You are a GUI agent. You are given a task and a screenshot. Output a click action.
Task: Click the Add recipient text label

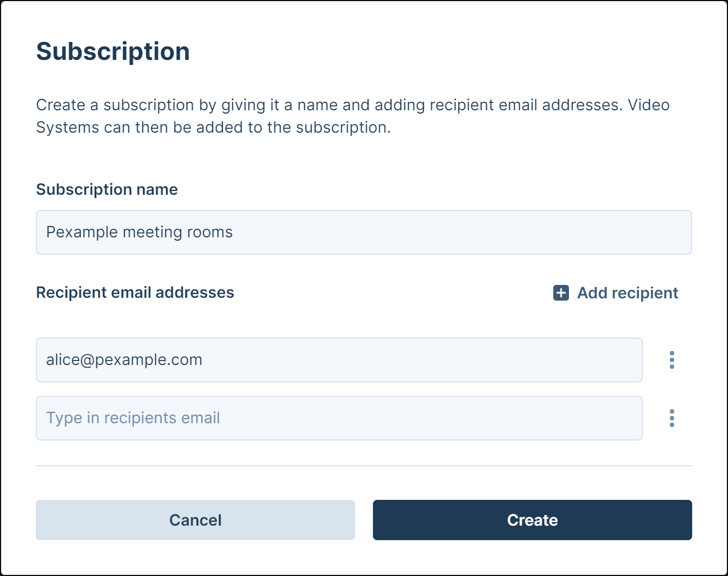tap(627, 293)
